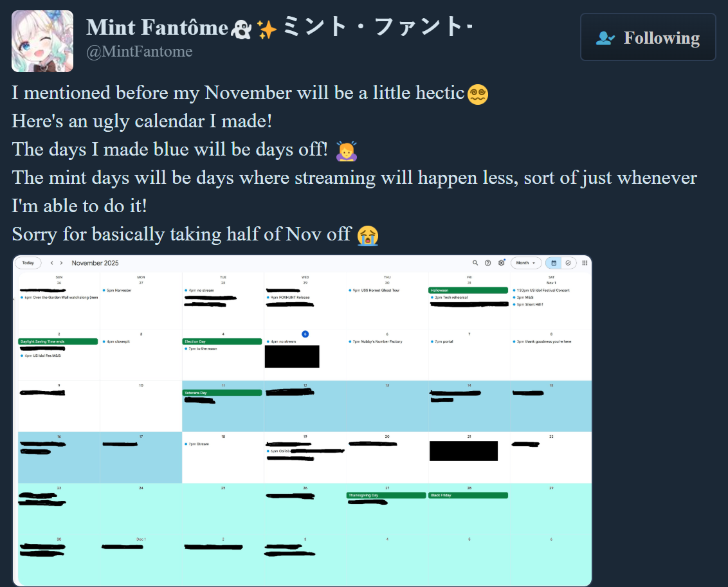Open the Veterans Day event bar

pos(222,392)
